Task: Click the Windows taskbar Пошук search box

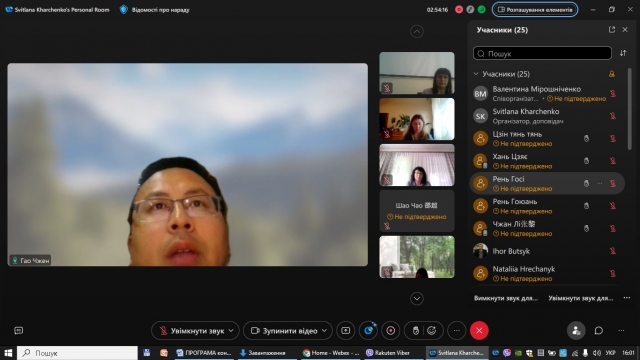Action: click(78, 353)
